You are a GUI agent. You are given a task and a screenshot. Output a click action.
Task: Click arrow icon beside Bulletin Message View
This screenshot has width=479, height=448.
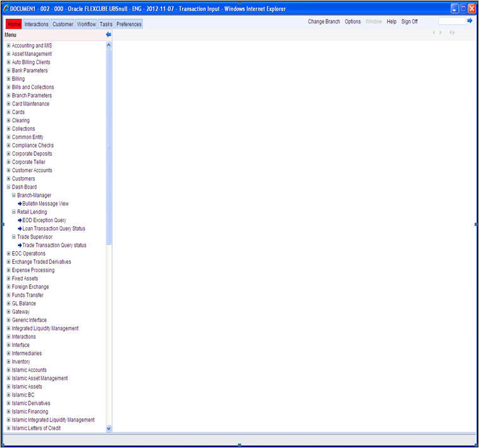point(20,204)
